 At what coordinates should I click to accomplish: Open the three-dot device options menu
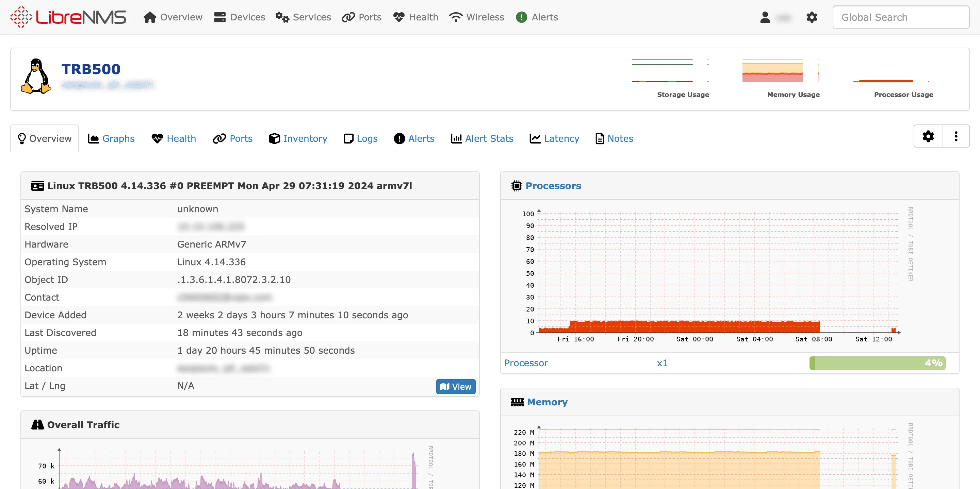click(956, 136)
